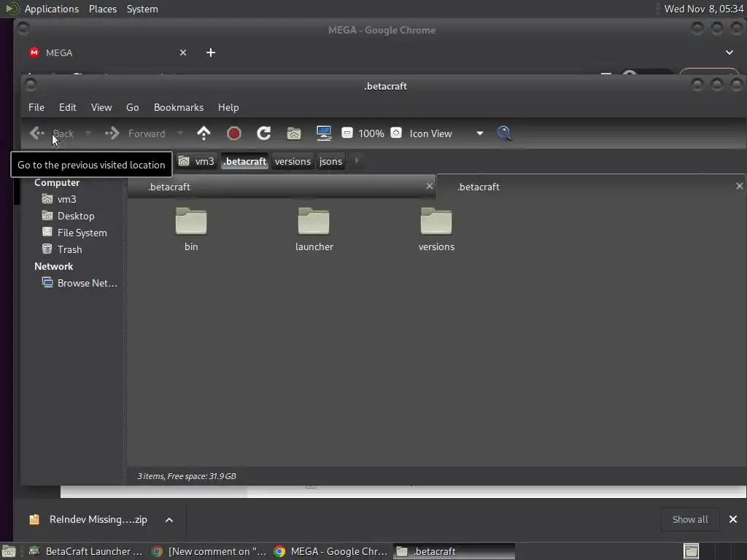Open the Help menu

point(228,108)
